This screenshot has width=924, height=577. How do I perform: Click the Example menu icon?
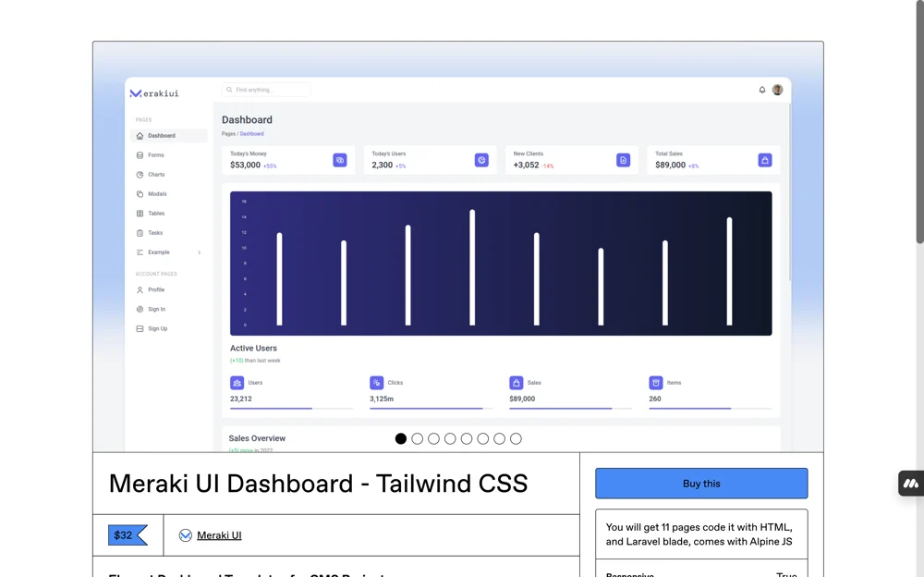click(140, 252)
